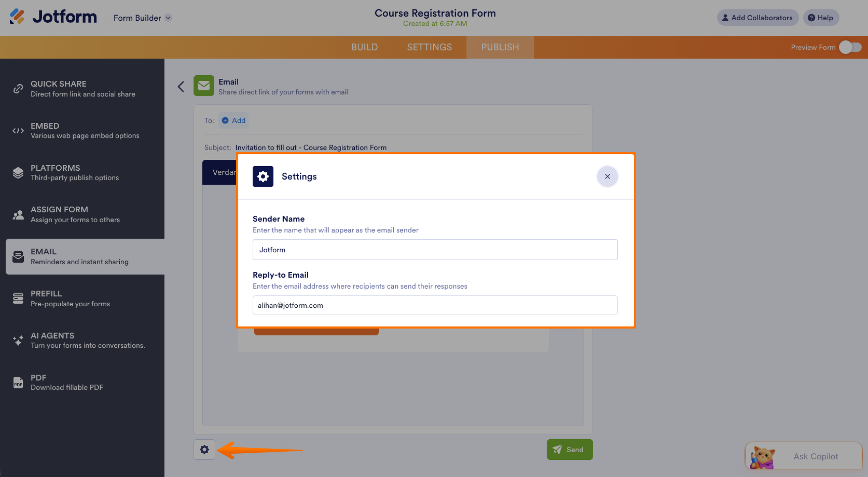Click 'Created at 6:57 AM' text
The height and width of the screenshot is (477, 868).
pos(435,23)
